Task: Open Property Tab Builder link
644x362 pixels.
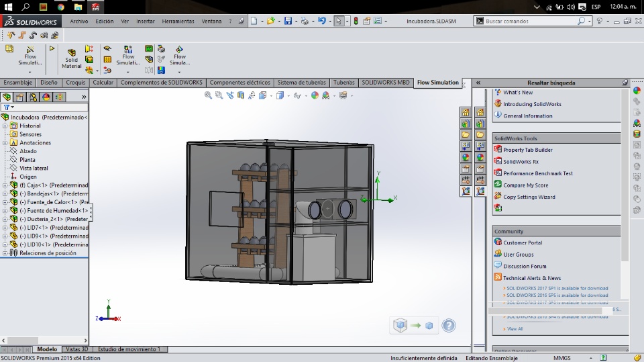Action: [528, 150]
